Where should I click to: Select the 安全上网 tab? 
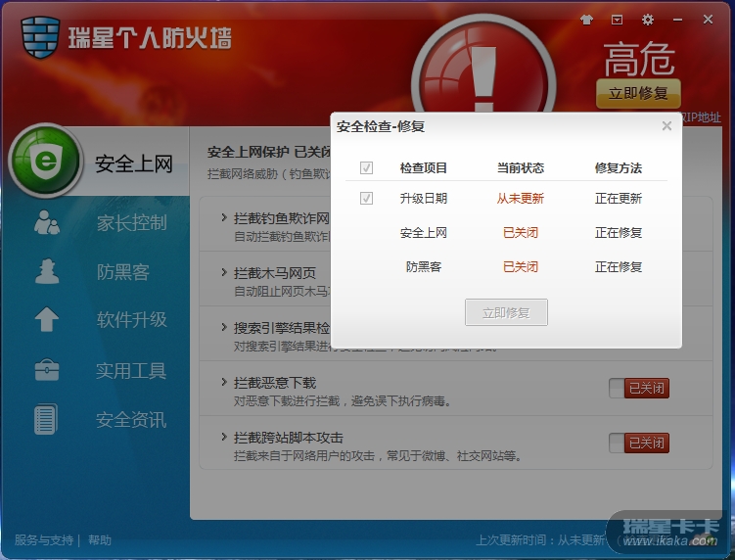pos(134,163)
